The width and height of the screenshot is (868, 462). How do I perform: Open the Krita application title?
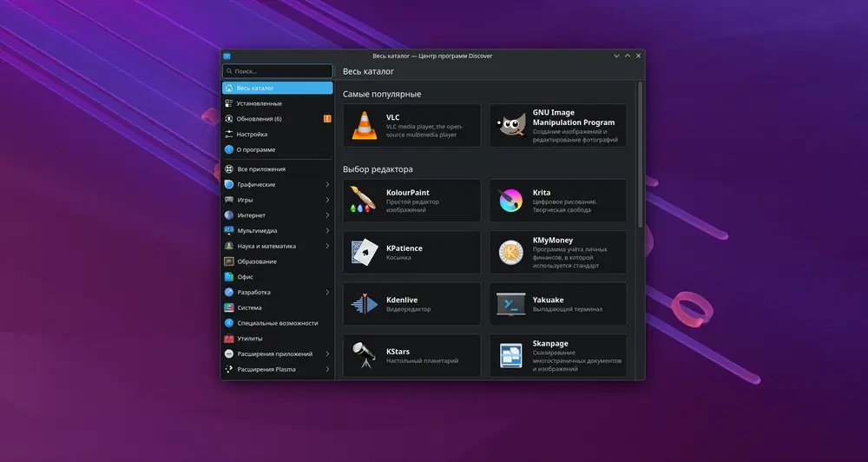pyautogui.click(x=542, y=193)
